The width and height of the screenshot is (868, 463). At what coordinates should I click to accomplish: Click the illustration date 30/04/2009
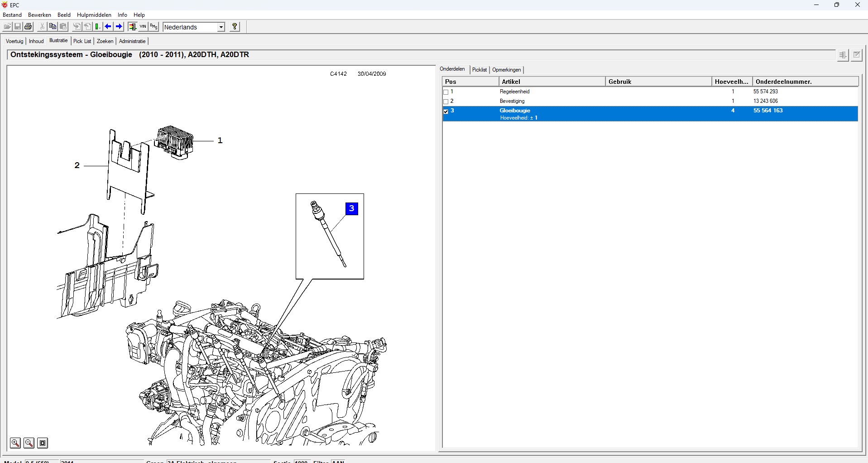(372, 74)
